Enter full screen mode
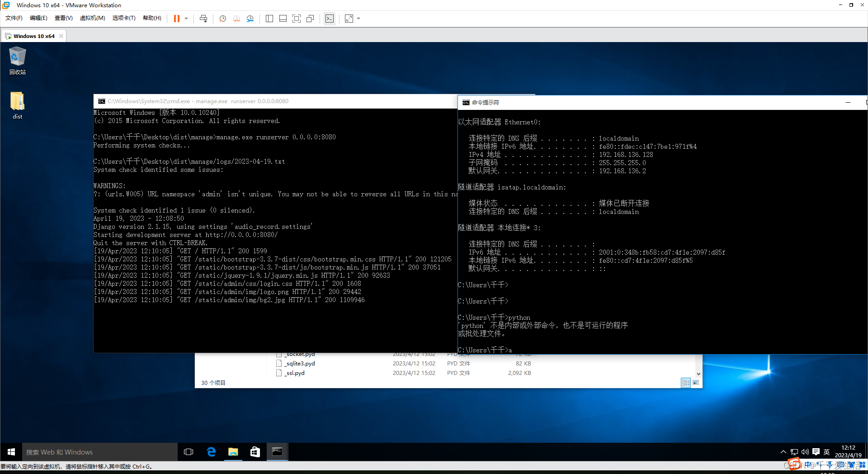868x474 pixels. [297, 19]
